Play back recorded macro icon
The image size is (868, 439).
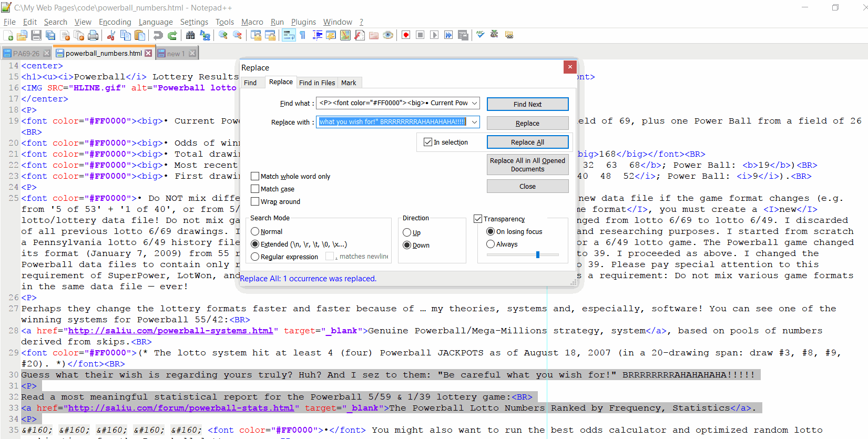click(x=434, y=35)
